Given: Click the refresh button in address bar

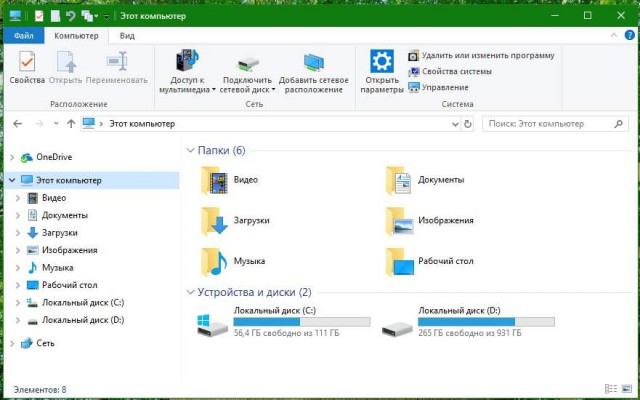Looking at the screenshot, I should (x=468, y=124).
